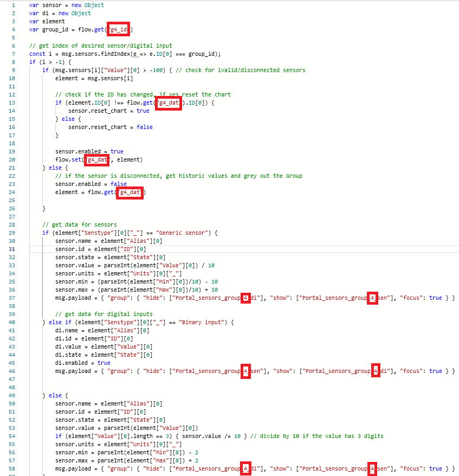Click comment 'check for ivalid/disconnected sensors'
459x476 pixels.
(245, 70)
